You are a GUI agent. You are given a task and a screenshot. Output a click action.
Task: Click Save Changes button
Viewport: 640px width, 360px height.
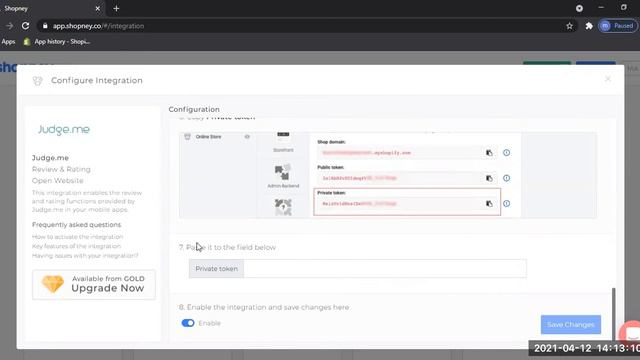click(571, 324)
